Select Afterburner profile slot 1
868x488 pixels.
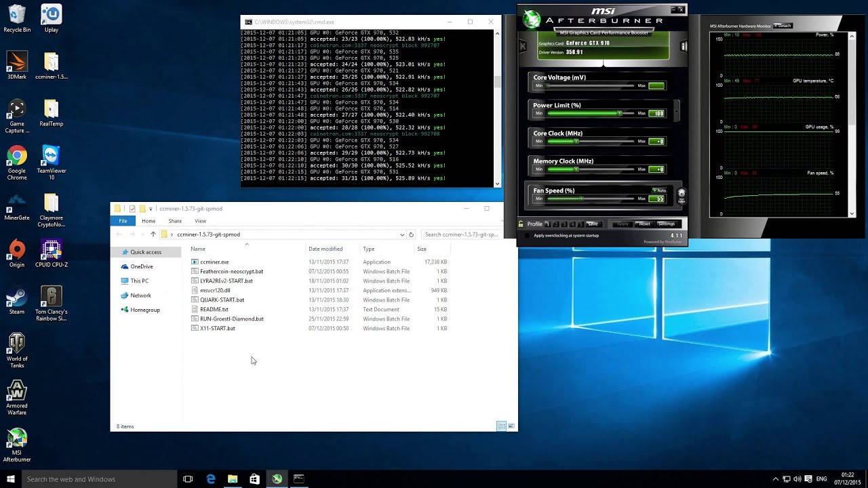tap(548, 224)
